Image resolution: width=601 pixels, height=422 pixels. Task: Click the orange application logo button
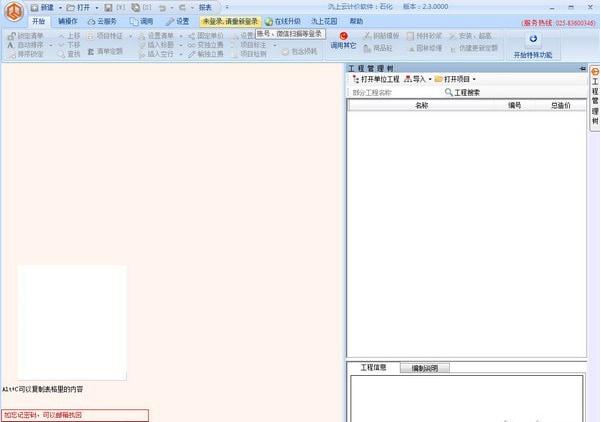click(x=14, y=11)
